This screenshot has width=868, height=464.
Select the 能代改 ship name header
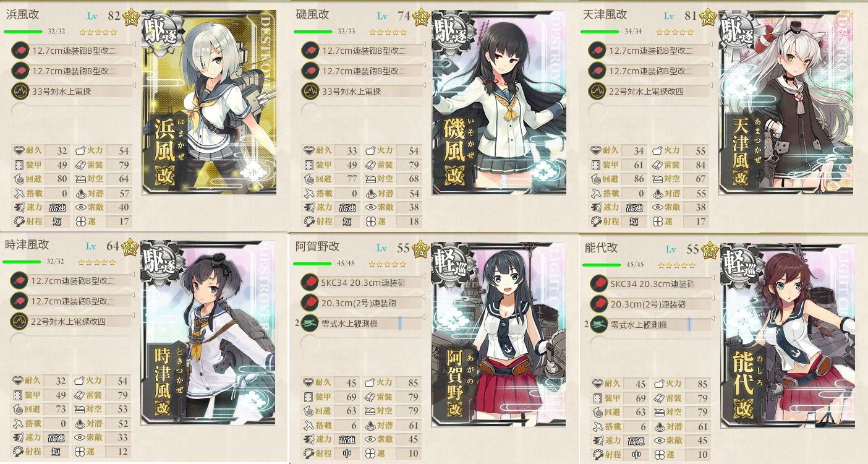[601, 247]
